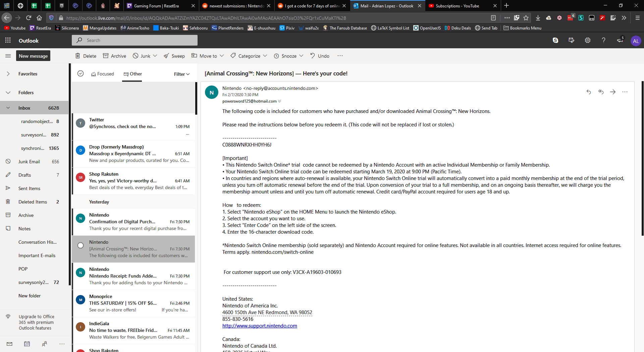Reply all to the Nintendo email
Image resolution: width=644 pixels, height=352 pixels.
pos(601,92)
